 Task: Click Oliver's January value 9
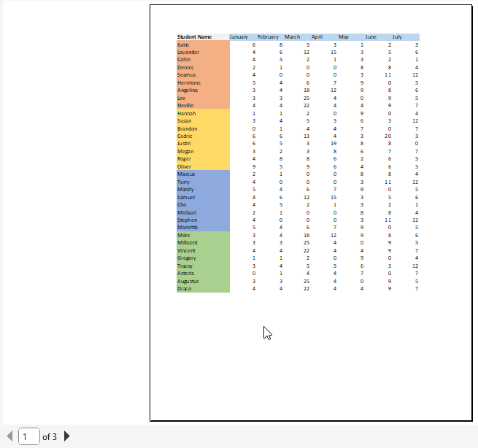coord(254,166)
